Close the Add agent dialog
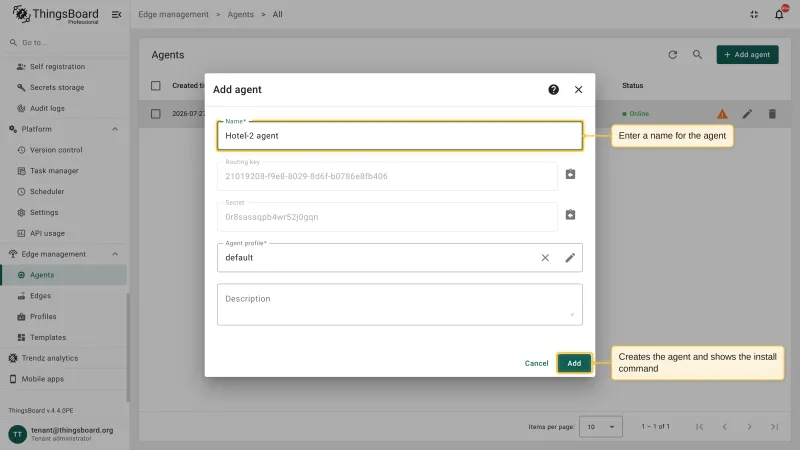Image resolution: width=800 pixels, height=450 pixels. pyautogui.click(x=579, y=90)
